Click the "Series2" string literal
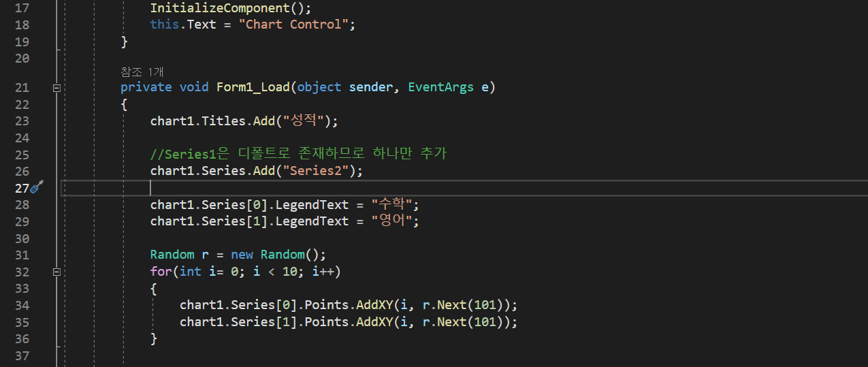 point(316,170)
